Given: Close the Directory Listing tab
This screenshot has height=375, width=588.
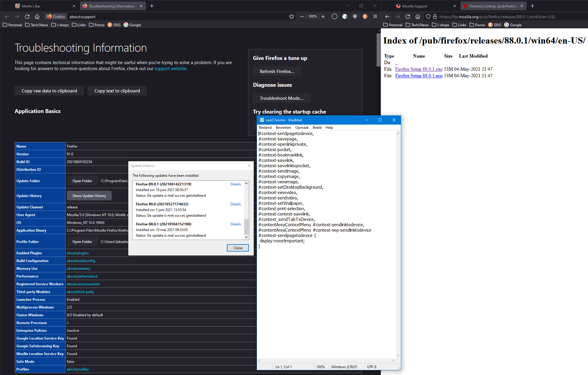Looking at the screenshot, I should 522,6.
